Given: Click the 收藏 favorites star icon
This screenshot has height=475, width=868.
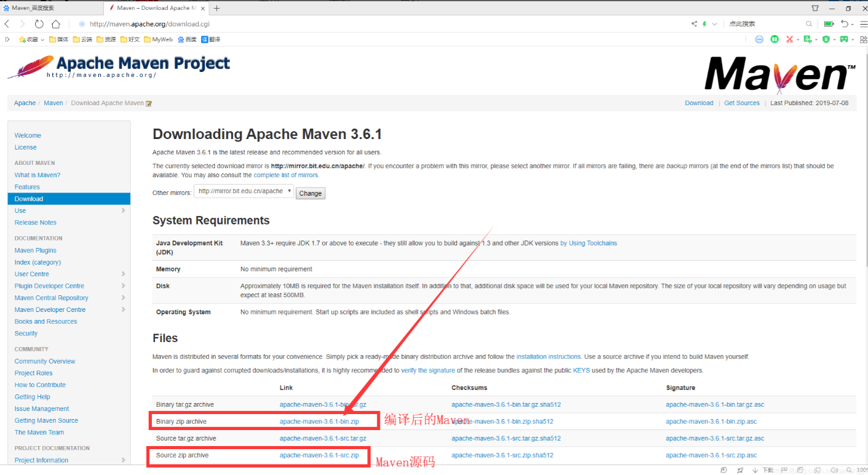Looking at the screenshot, I should click(x=22, y=39).
